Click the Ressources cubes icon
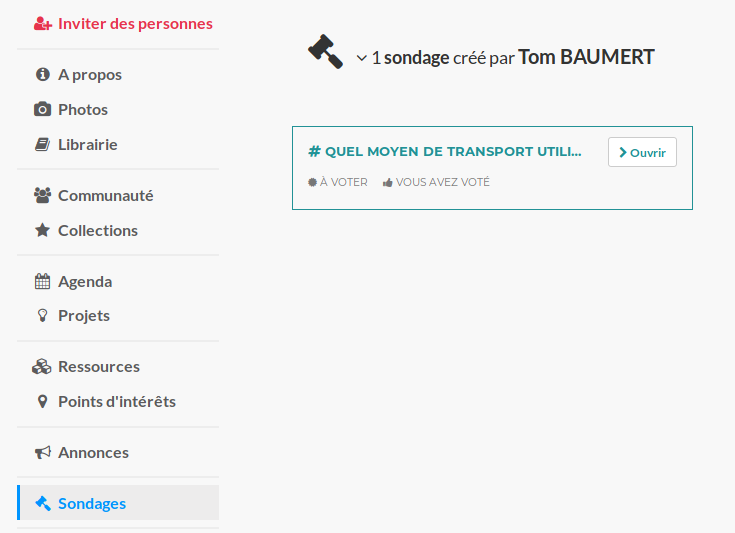735x533 pixels. pyautogui.click(x=42, y=366)
